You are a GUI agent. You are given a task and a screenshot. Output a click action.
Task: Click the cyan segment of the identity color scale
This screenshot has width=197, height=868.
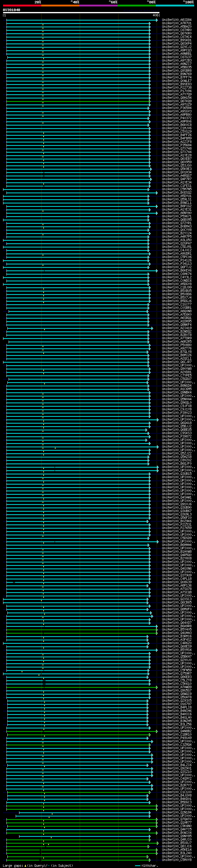(175, 6)
